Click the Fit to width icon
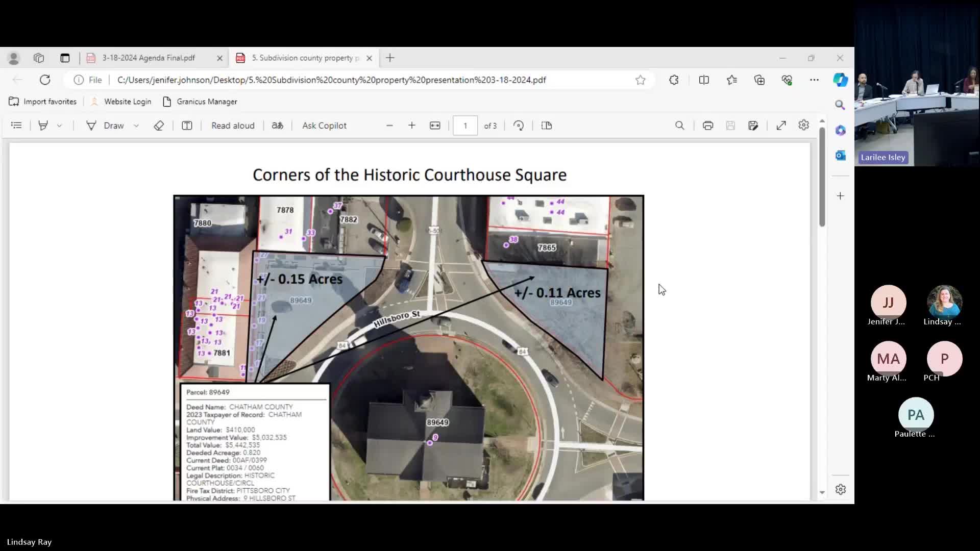The width and height of the screenshot is (980, 551). point(435,126)
